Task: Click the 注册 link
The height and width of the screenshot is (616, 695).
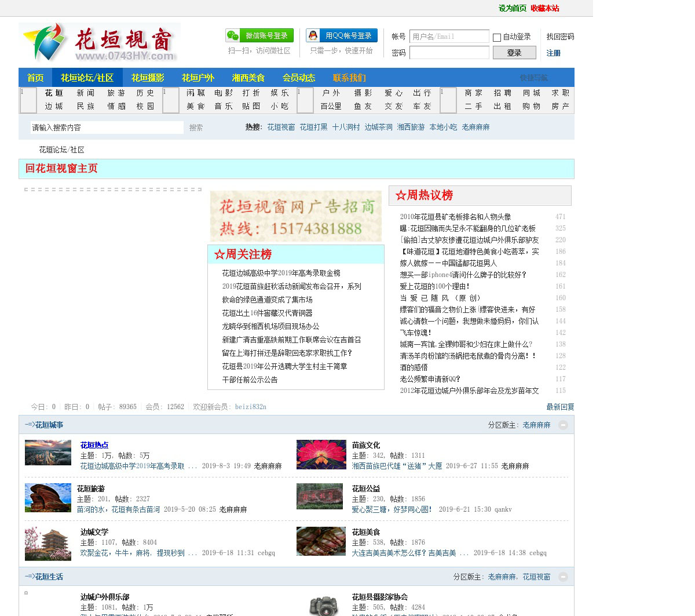Action: (x=553, y=53)
